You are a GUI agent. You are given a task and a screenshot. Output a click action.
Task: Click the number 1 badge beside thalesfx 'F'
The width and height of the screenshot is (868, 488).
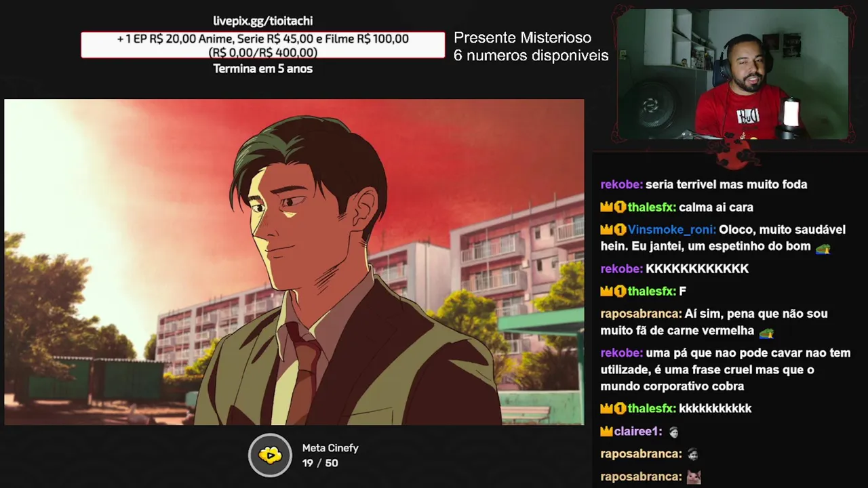click(x=620, y=291)
